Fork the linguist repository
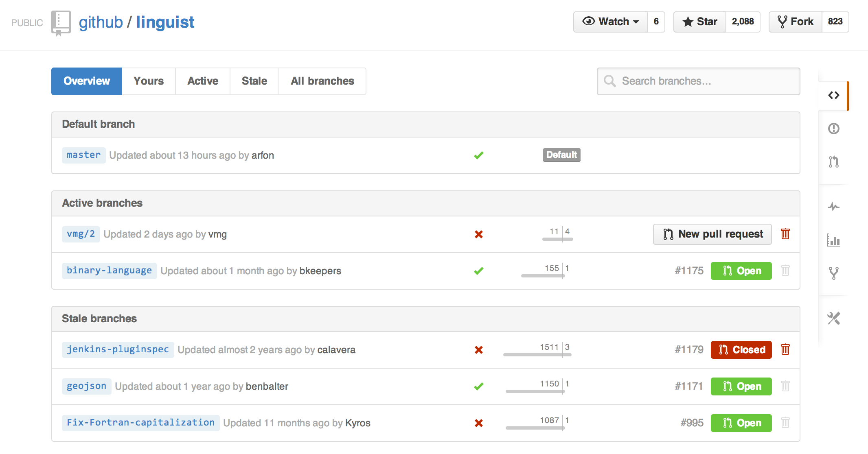Image resolution: width=868 pixels, height=454 pixels. [795, 22]
